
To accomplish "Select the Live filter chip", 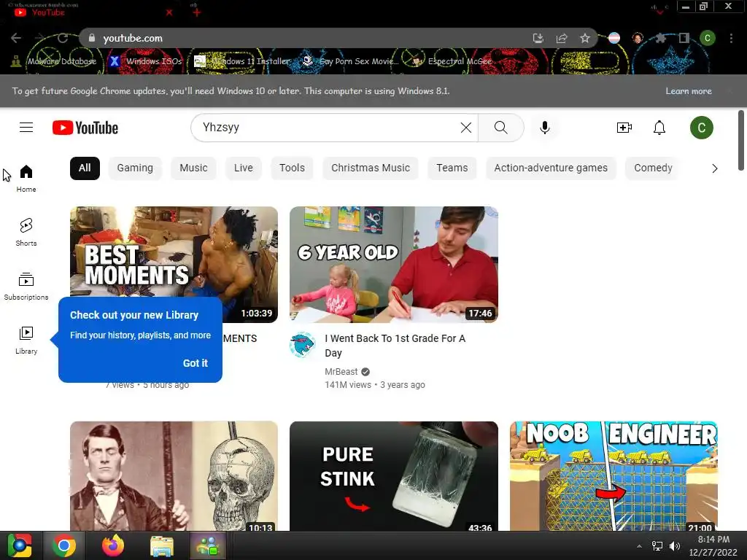I will [x=244, y=168].
